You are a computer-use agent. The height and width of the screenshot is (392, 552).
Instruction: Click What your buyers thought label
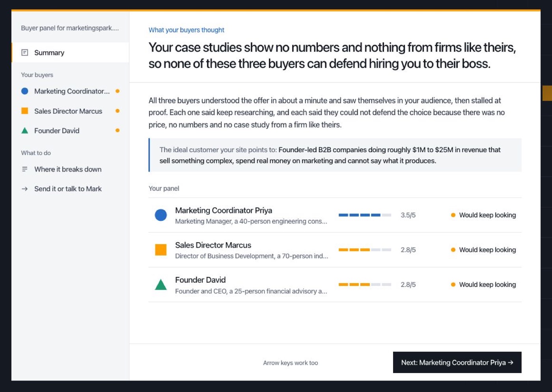[x=186, y=30]
